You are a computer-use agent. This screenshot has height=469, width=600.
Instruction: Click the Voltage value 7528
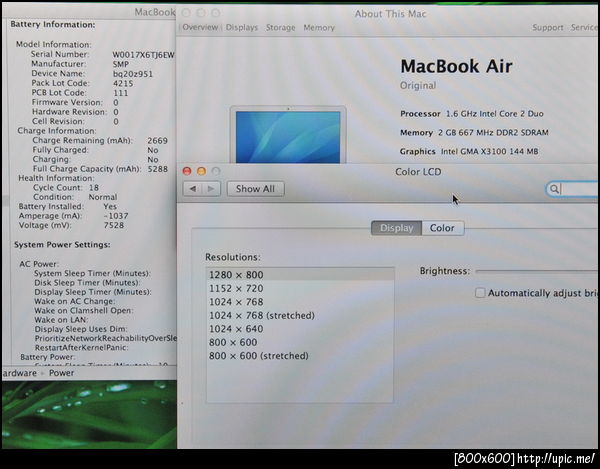pos(114,225)
